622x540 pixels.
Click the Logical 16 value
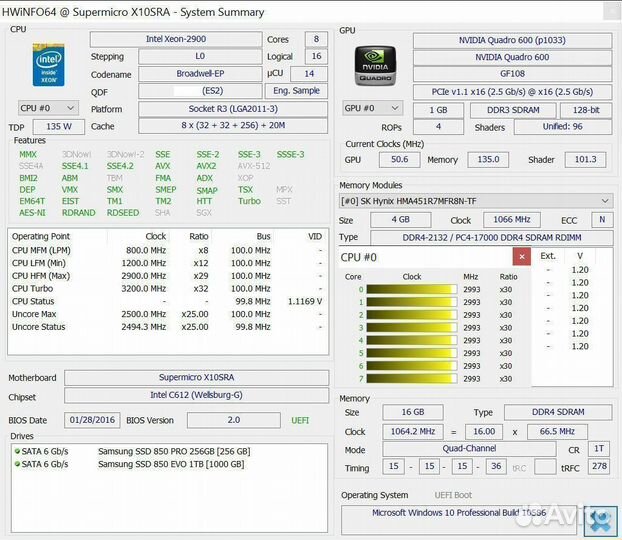click(316, 56)
